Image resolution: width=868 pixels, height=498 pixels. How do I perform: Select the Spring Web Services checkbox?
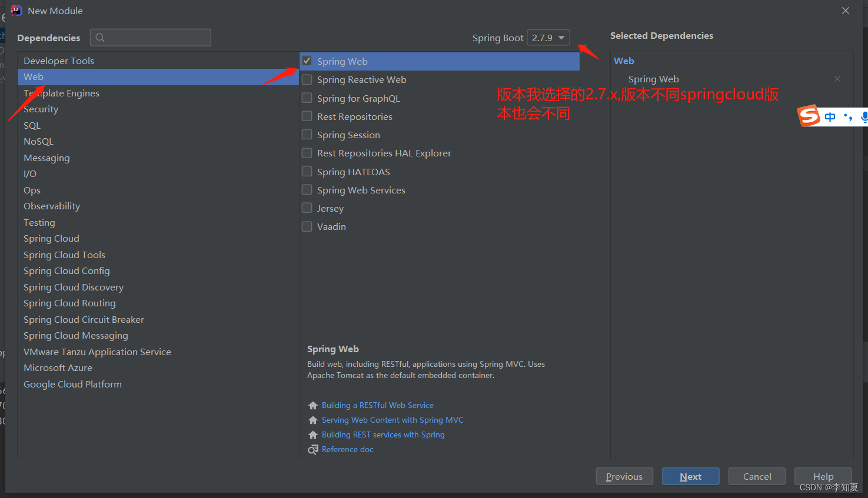click(x=307, y=189)
